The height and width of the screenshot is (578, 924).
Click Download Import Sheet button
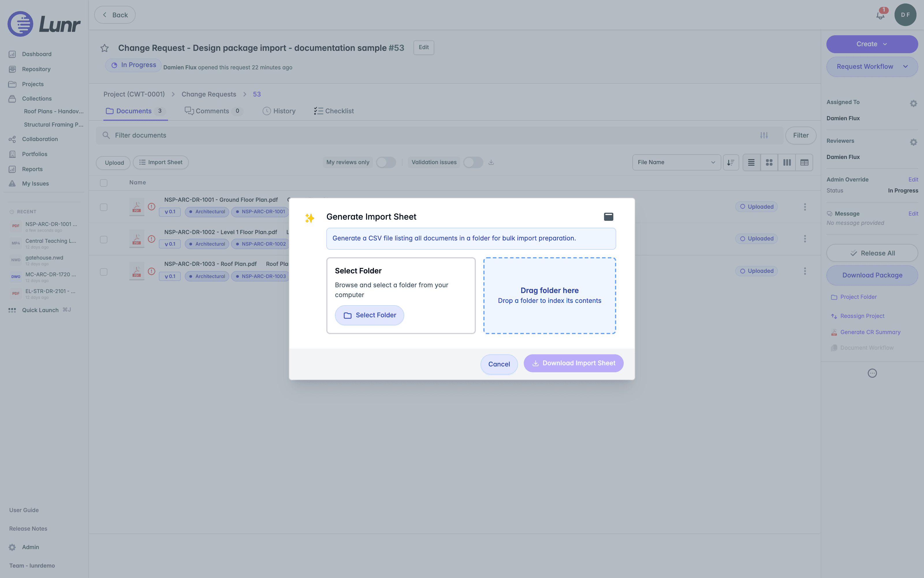click(573, 363)
